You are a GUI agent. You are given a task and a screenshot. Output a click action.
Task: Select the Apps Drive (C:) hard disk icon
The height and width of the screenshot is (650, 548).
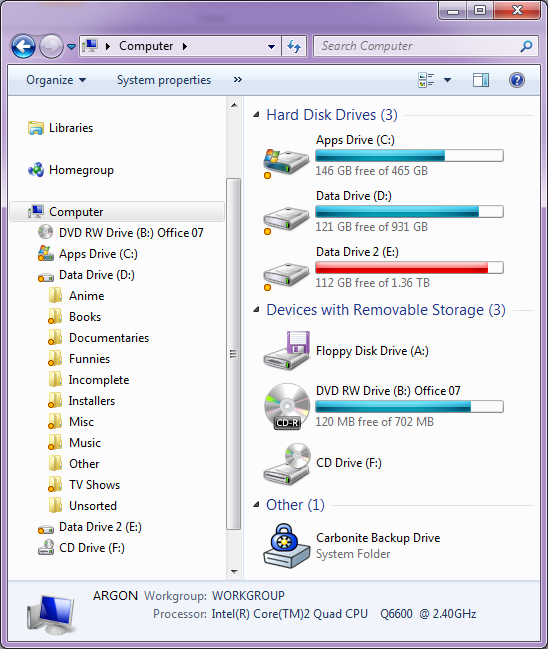(x=286, y=163)
